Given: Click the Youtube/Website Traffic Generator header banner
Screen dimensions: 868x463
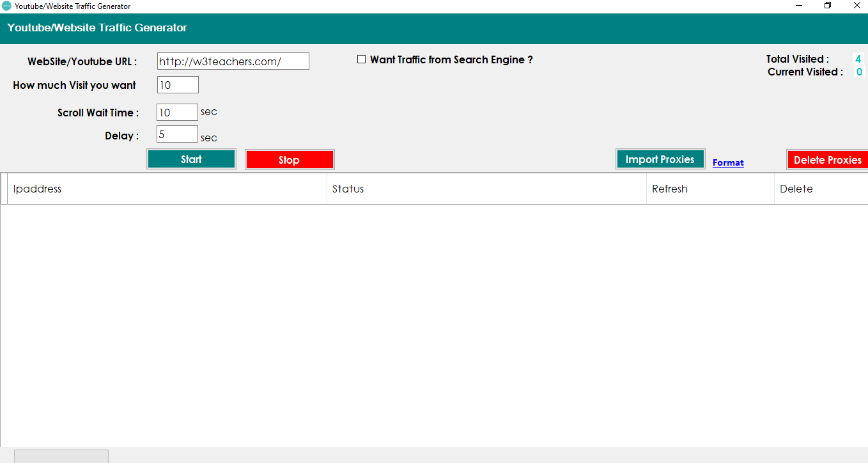Looking at the screenshot, I should [x=97, y=28].
